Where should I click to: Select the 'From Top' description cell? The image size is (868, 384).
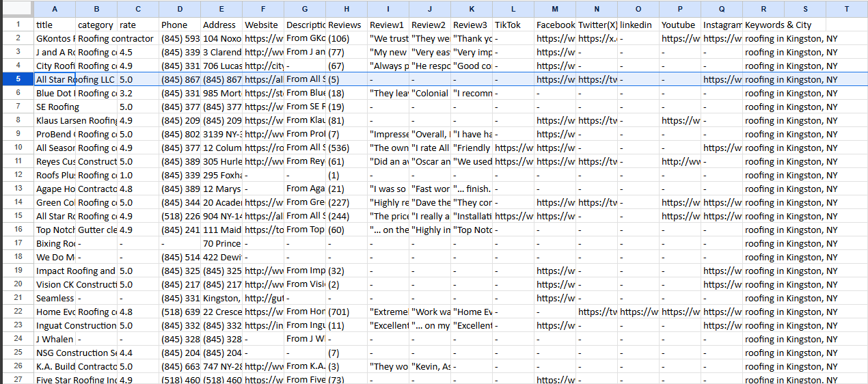305,230
